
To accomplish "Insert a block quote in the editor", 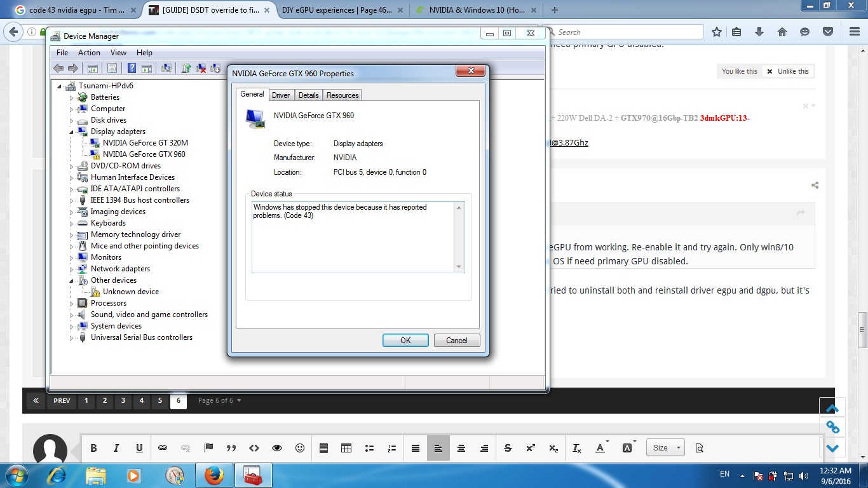I will click(231, 448).
